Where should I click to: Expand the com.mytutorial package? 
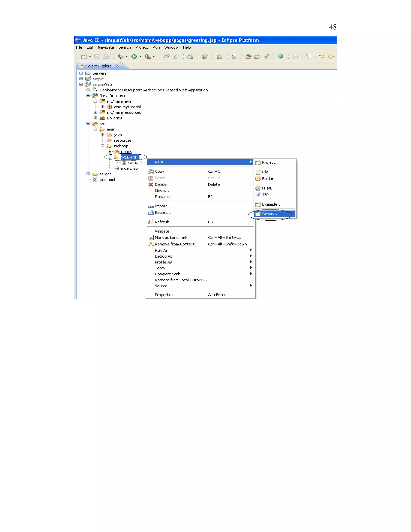(x=103, y=107)
